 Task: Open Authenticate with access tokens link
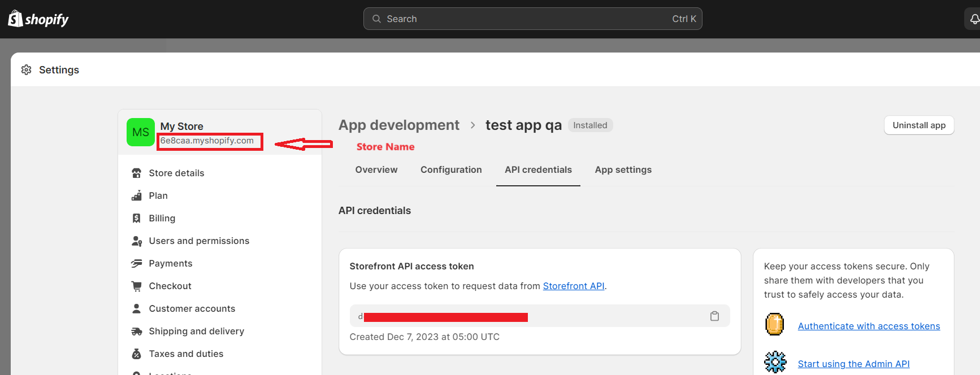(869, 326)
